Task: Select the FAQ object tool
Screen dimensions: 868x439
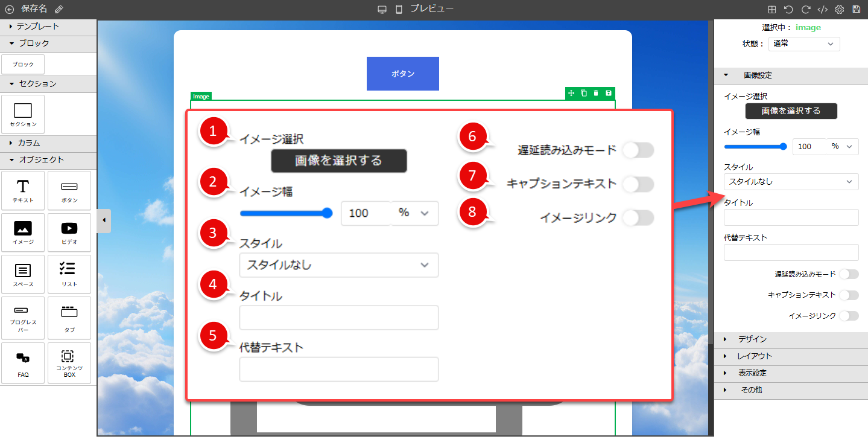Action: click(x=22, y=363)
